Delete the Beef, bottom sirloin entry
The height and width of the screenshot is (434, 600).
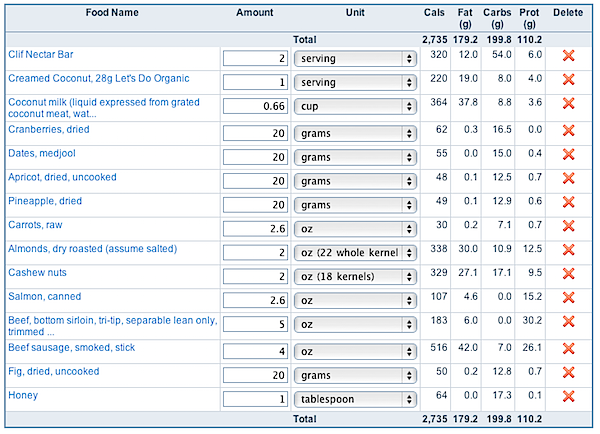(569, 321)
